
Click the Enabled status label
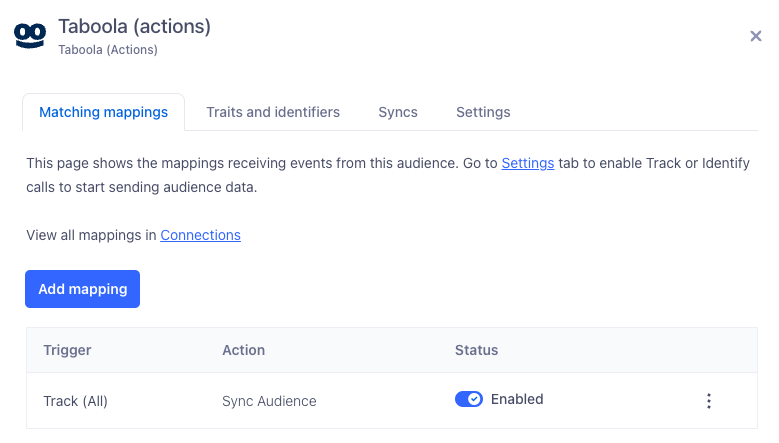coord(517,399)
